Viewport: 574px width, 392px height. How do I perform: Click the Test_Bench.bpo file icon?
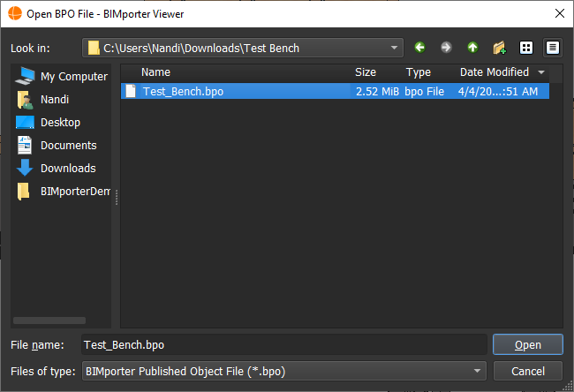(x=131, y=91)
